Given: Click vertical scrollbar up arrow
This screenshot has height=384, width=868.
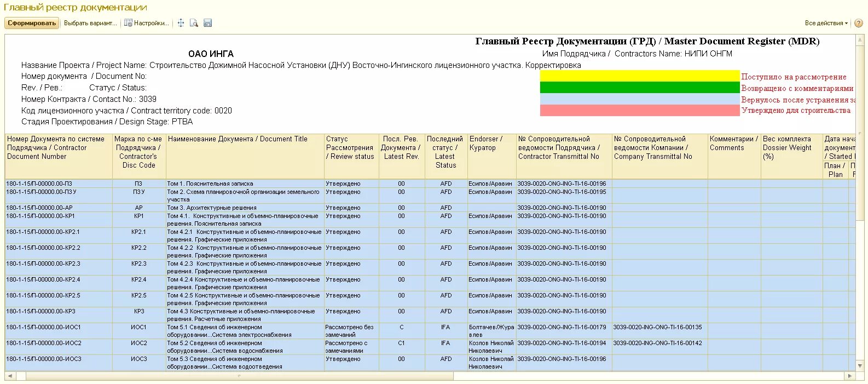Looking at the screenshot, I should [860, 39].
